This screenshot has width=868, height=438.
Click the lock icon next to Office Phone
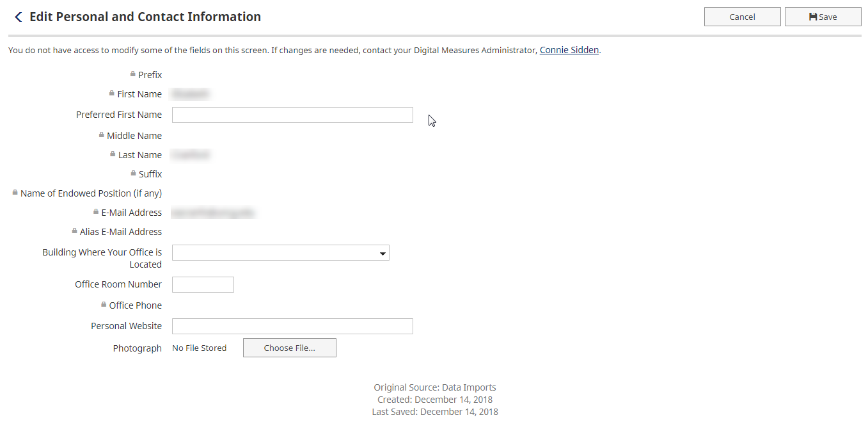point(104,305)
